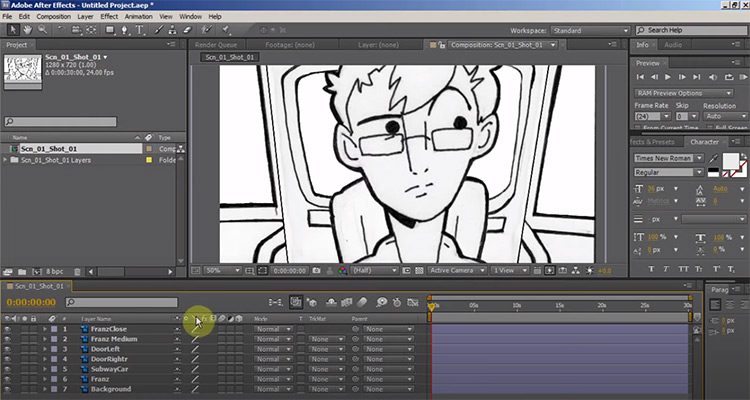Viewport: 750px width, 400px height.
Task: Open the Composition menu
Action: click(x=53, y=17)
